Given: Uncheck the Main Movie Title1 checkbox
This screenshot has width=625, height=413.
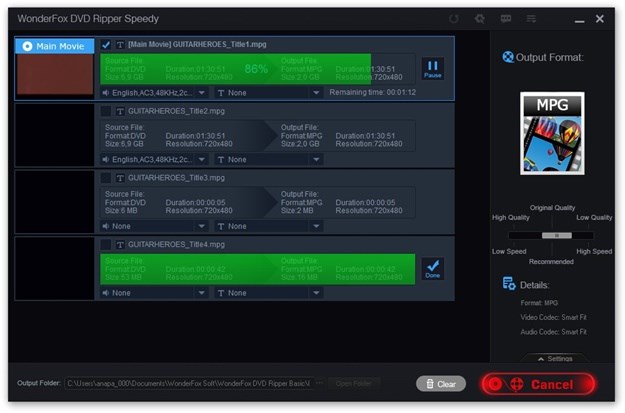Looking at the screenshot, I should click(106, 45).
